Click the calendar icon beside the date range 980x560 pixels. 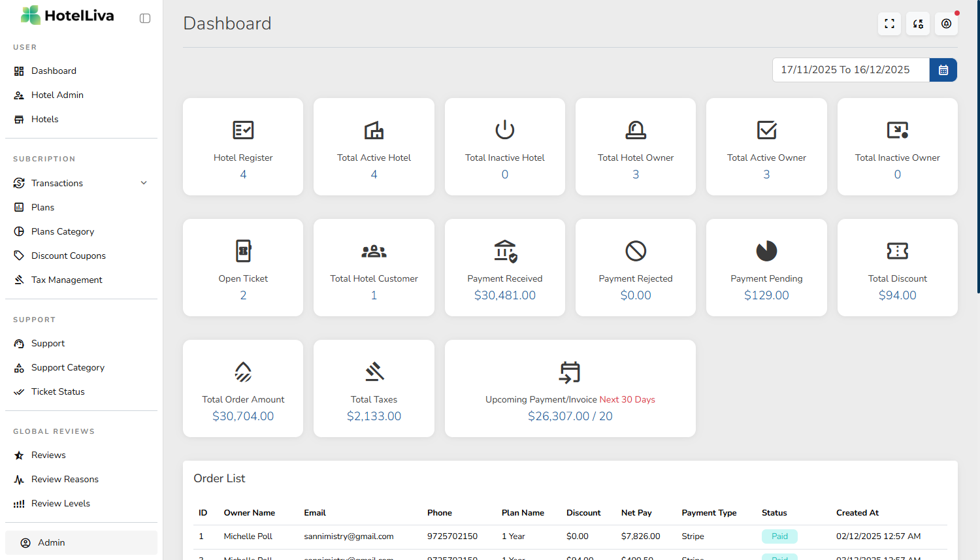click(943, 70)
